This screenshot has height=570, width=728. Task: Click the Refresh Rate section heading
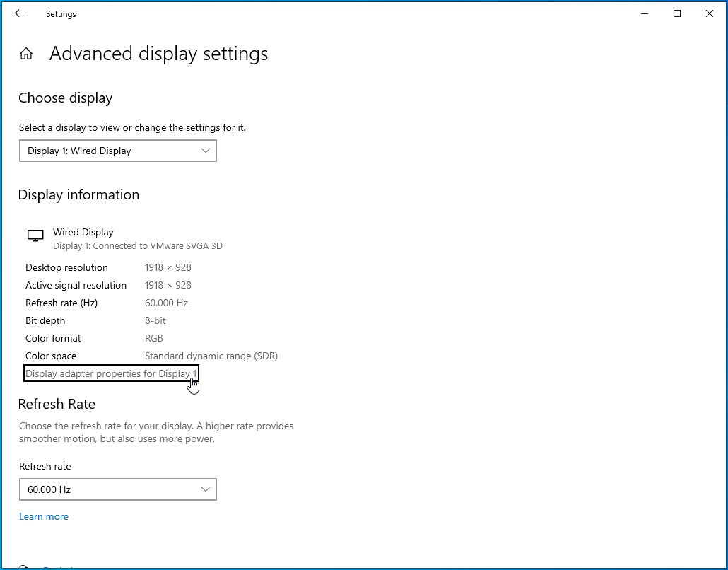(x=57, y=404)
